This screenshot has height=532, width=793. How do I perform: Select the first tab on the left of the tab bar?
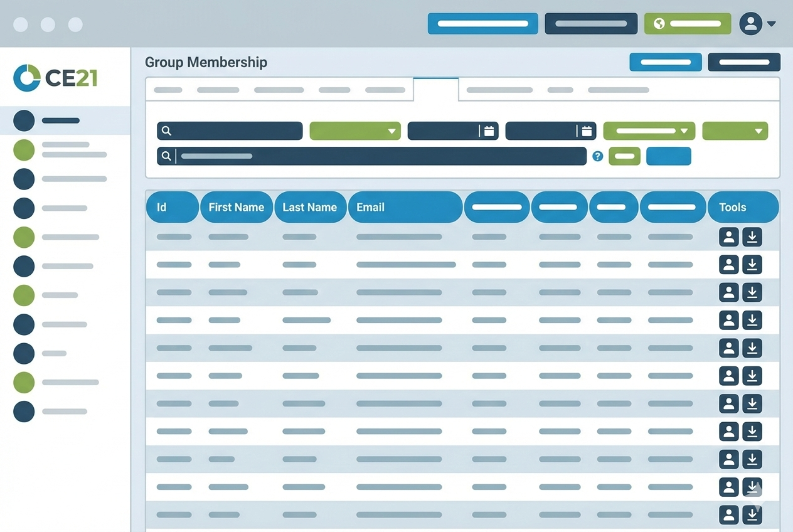[x=168, y=90]
